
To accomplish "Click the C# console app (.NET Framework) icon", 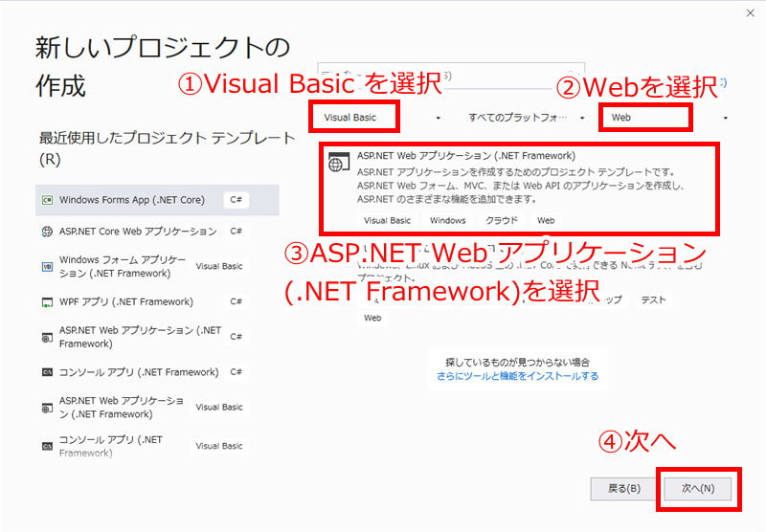I will [x=47, y=372].
